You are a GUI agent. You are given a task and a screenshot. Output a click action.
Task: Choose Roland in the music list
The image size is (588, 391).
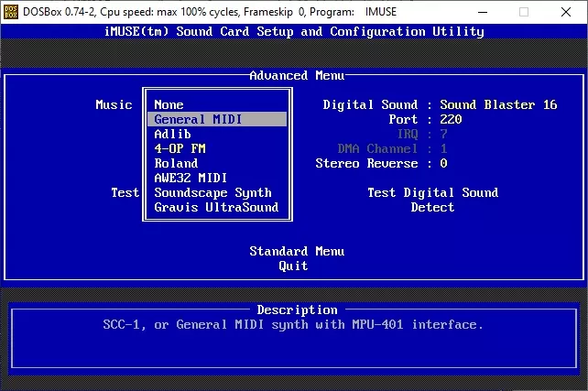[x=176, y=163]
